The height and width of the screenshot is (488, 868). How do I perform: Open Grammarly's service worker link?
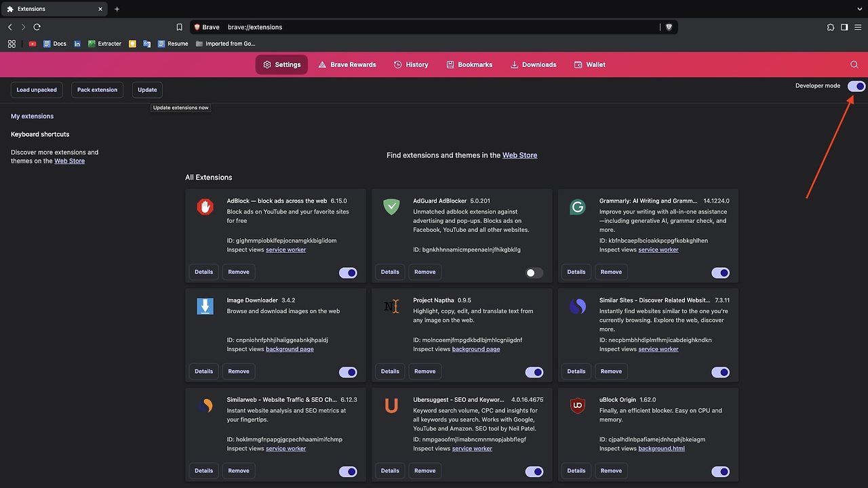point(658,249)
